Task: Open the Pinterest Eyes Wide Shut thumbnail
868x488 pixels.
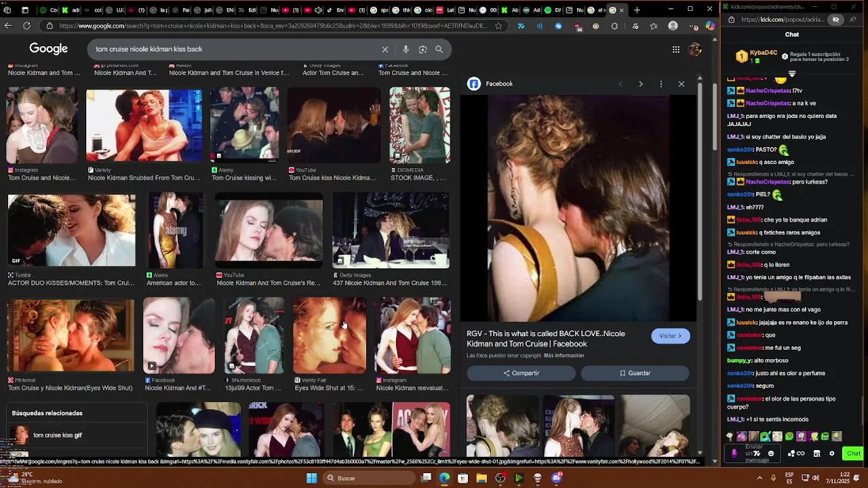Action: coord(70,335)
